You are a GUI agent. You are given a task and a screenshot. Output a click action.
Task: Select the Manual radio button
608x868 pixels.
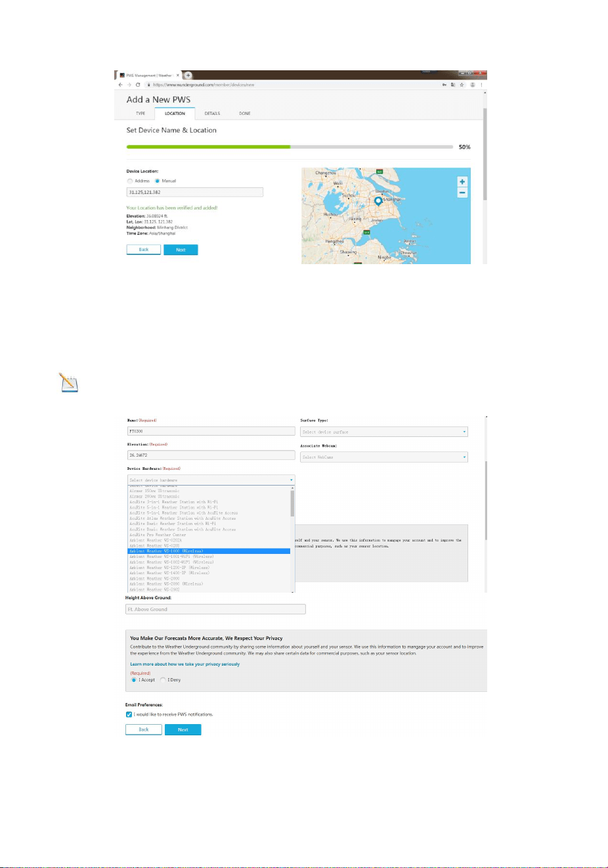click(158, 181)
